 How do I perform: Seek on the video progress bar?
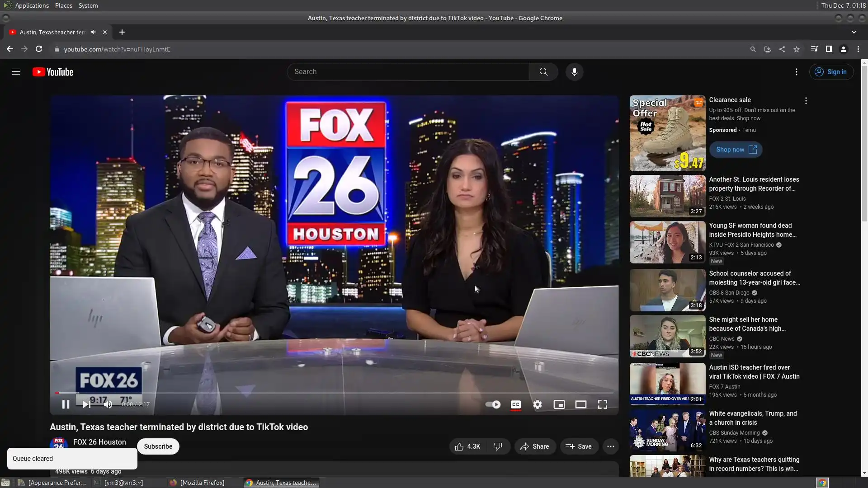[x=335, y=393]
